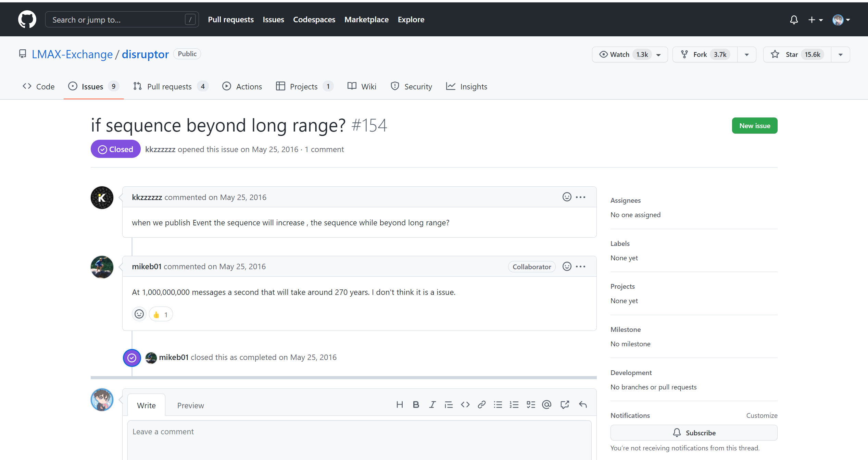
Task: Apply italic text formatting
Action: [x=432, y=405]
